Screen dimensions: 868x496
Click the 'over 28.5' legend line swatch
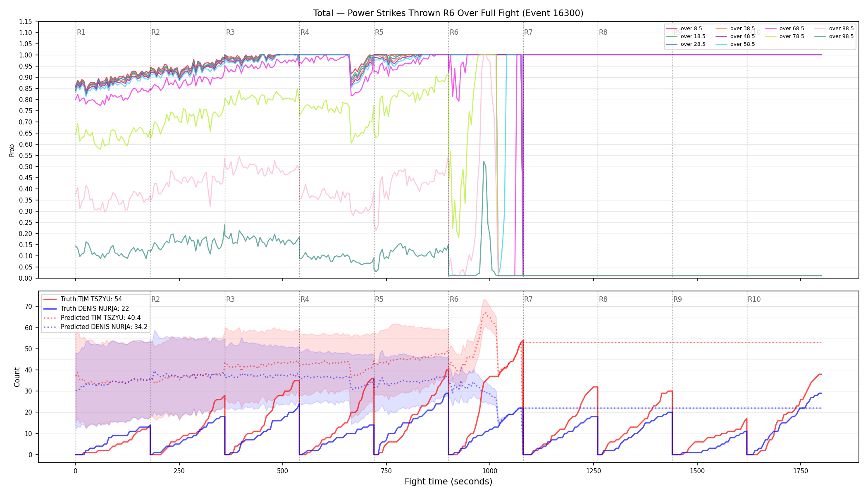[x=672, y=44]
